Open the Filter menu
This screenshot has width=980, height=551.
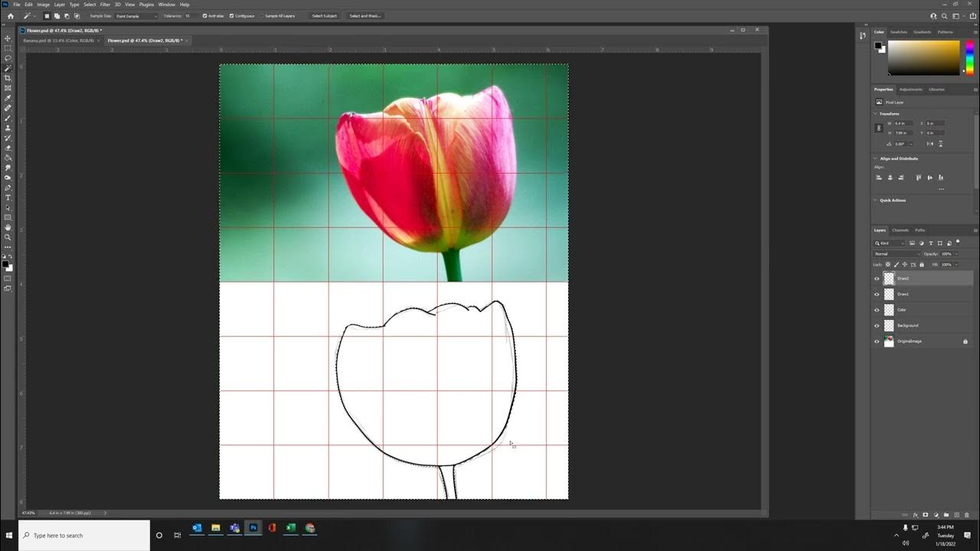point(105,5)
